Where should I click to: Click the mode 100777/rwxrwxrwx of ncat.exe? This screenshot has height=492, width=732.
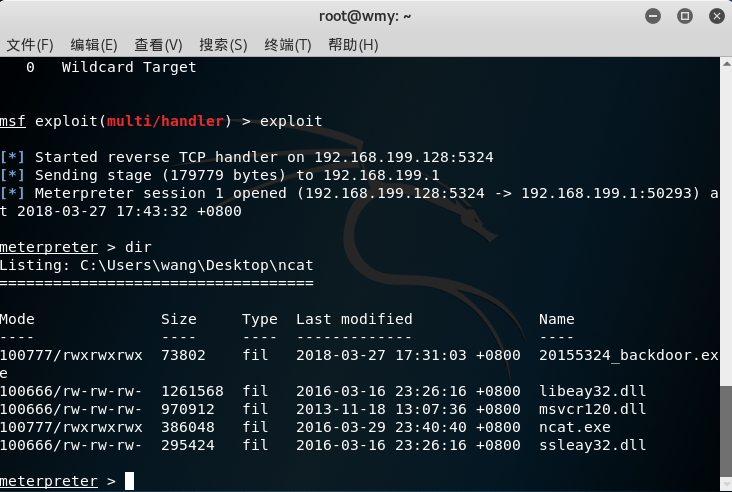(71, 427)
